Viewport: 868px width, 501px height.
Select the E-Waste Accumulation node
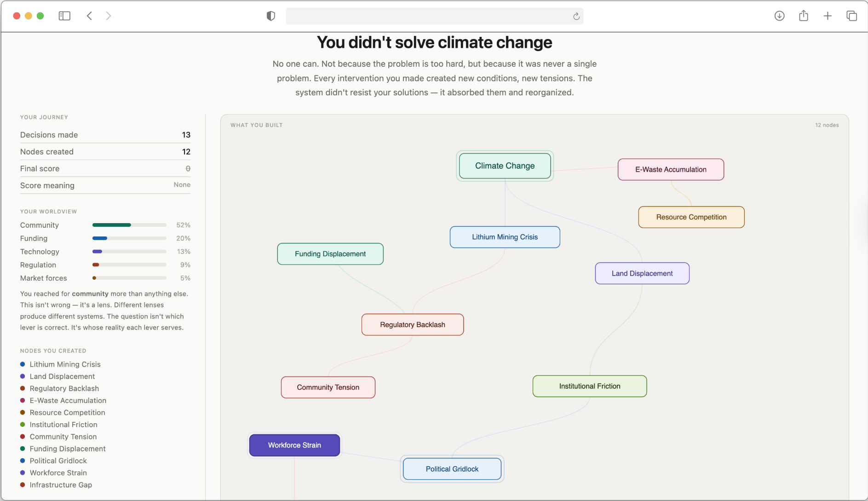tap(671, 169)
